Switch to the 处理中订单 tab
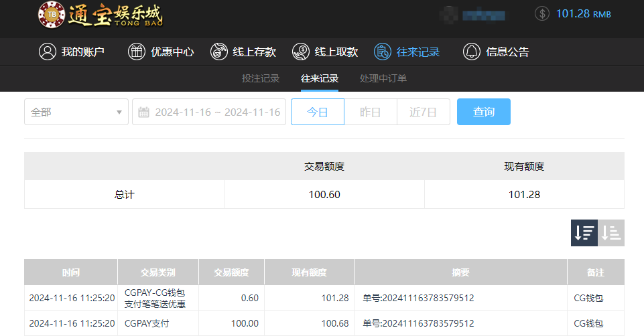This screenshot has height=336, width=644. [383, 78]
